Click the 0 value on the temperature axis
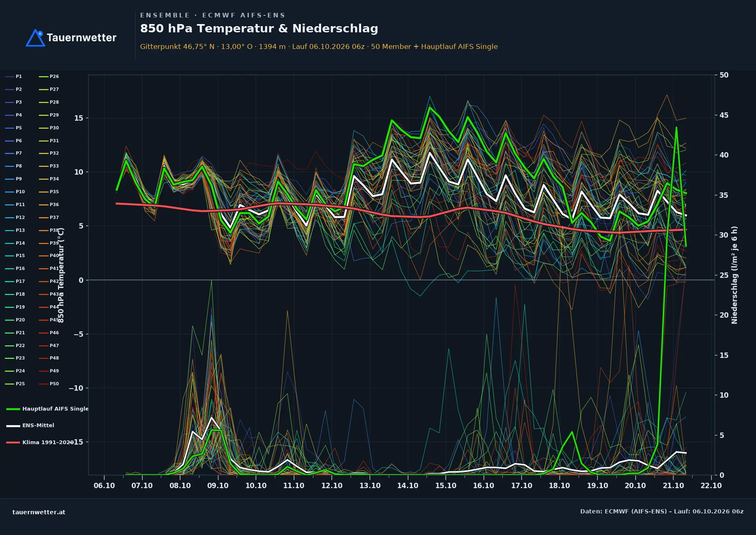Image resolution: width=756 pixels, height=535 pixels. [81, 280]
